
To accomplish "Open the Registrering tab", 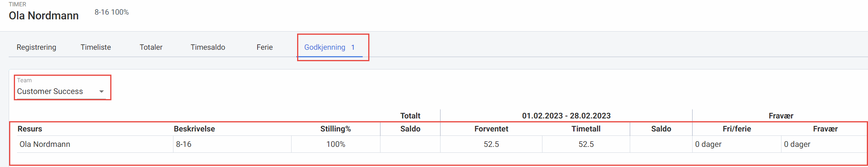I will 36,47.
